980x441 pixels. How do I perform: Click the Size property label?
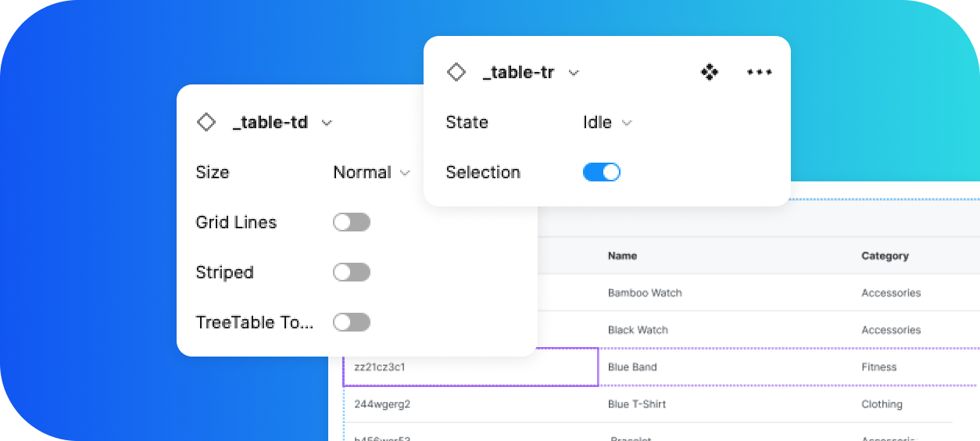pos(213,173)
